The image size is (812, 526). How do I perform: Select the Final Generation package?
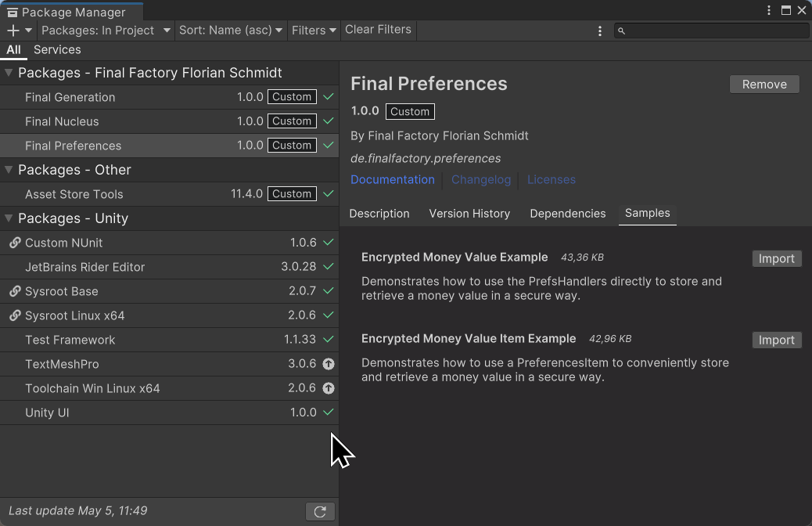point(169,97)
